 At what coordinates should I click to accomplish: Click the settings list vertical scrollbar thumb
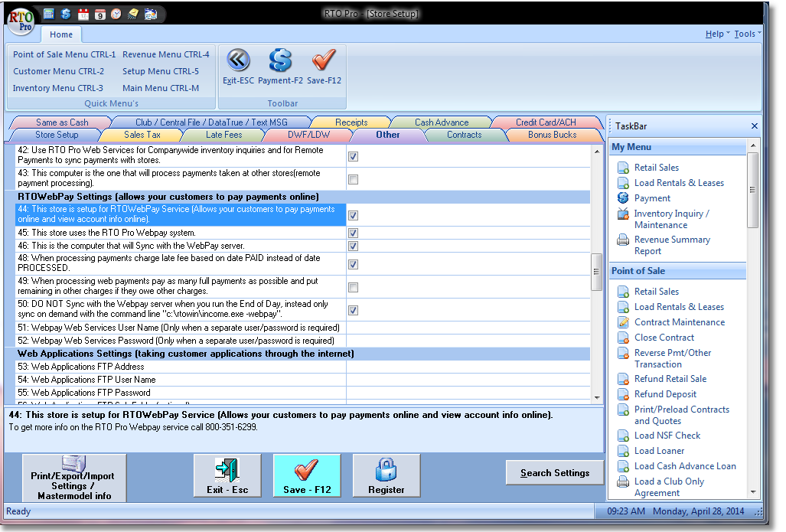pyautogui.click(x=597, y=273)
